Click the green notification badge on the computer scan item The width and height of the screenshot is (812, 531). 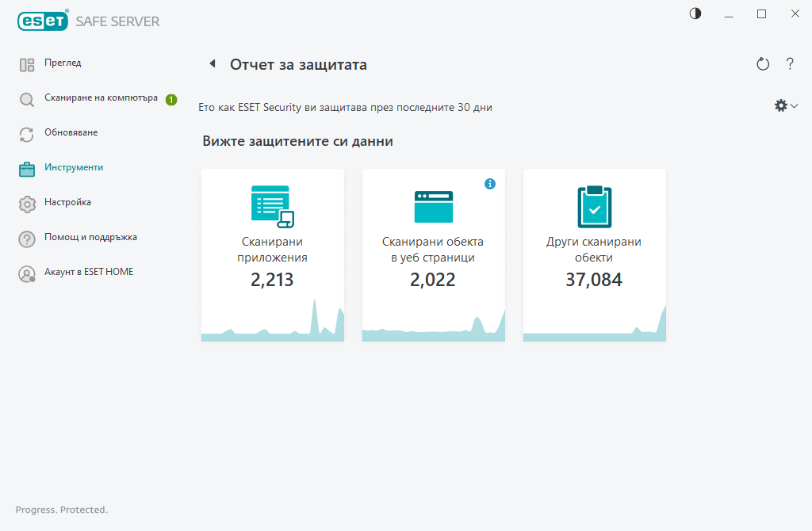(171, 100)
